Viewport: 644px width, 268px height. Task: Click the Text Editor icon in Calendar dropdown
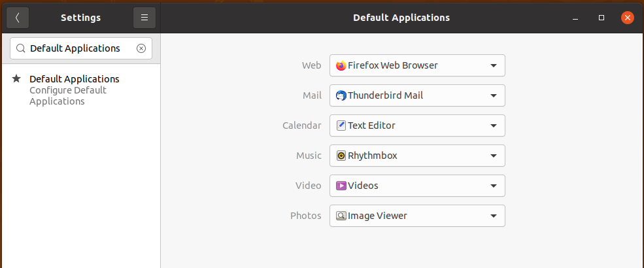click(x=341, y=126)
